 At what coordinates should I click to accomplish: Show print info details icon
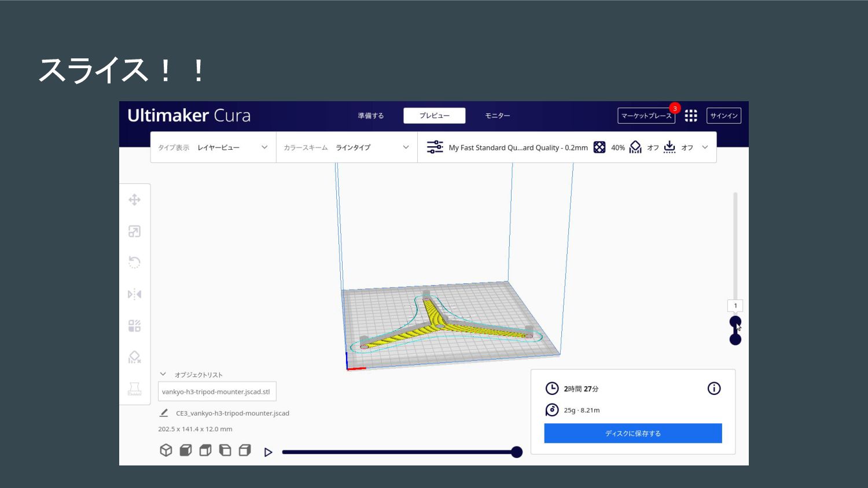[x=714, y=389]
